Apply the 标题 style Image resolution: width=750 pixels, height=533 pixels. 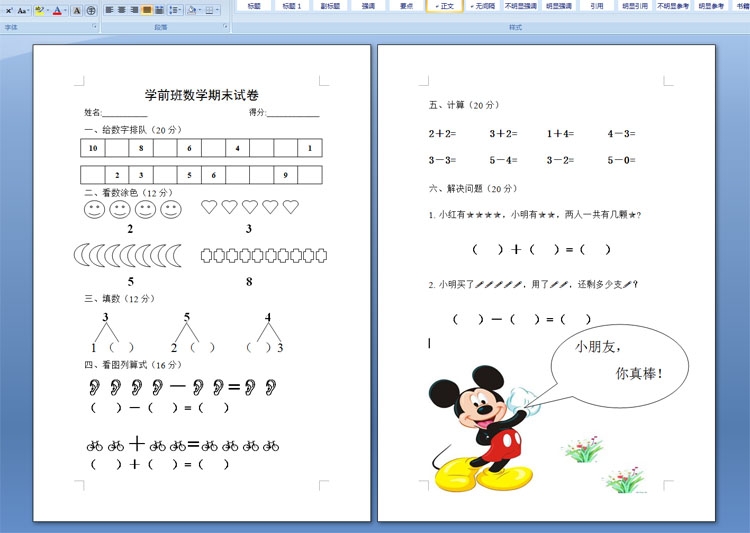coord(254,6)
